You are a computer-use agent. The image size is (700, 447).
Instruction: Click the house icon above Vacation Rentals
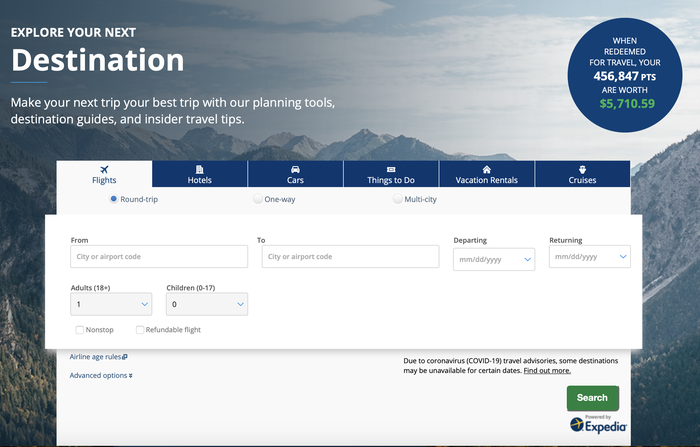click(x=486, y=169)
